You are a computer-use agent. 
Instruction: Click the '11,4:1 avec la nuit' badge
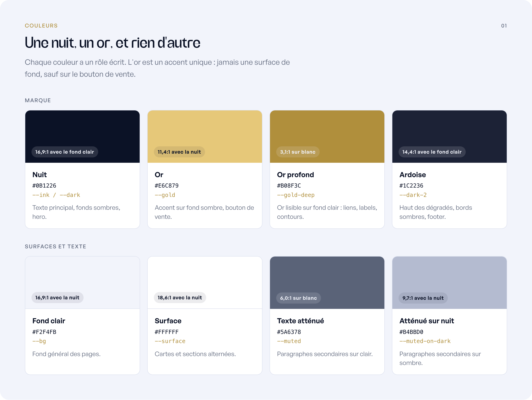coord(179,152)
